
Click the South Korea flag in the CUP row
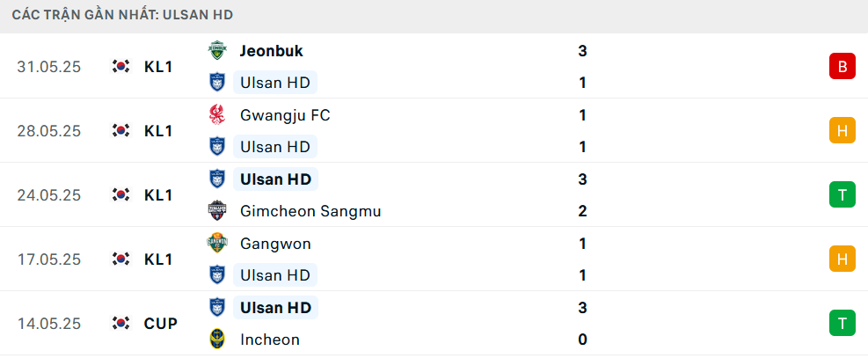coord(120,323)
